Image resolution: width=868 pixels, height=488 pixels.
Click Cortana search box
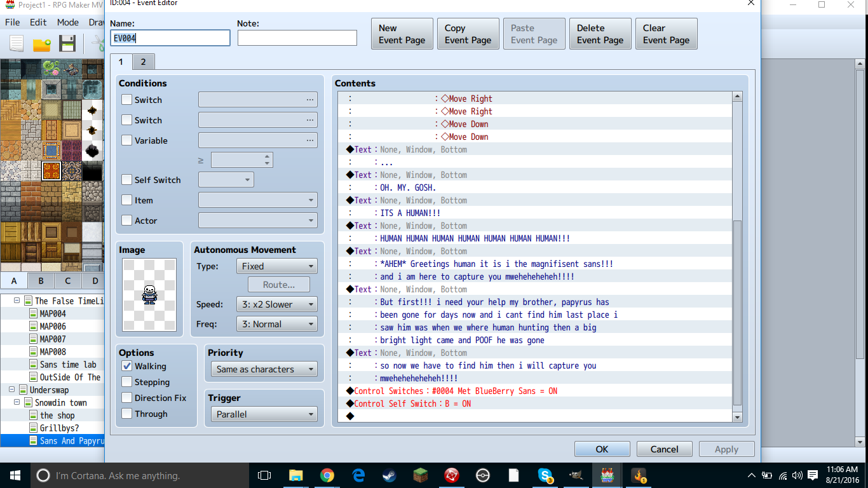point(139,475)
